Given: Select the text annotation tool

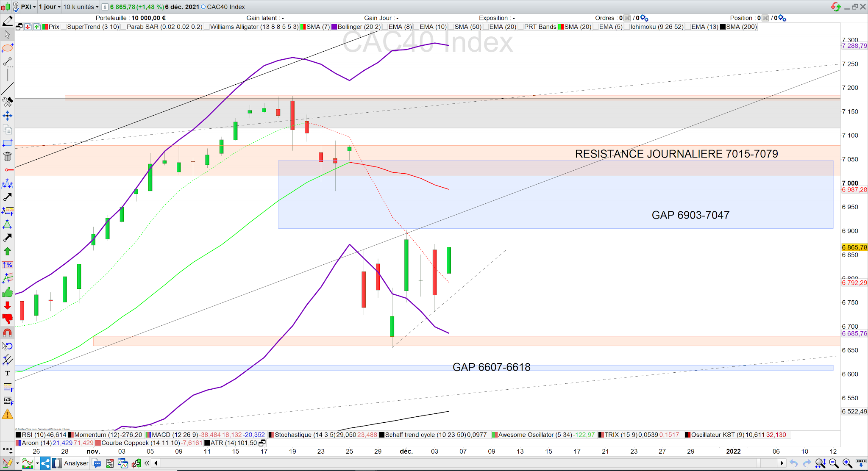Looking at the screenshot, I should pyautogui.click(x=7, y=373).
